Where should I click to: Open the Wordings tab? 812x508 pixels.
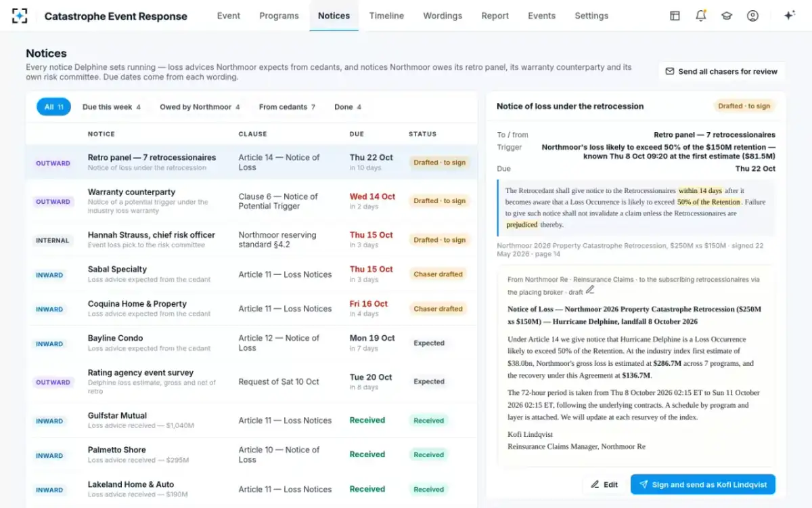pyautogui.click(x=443, y=16)
